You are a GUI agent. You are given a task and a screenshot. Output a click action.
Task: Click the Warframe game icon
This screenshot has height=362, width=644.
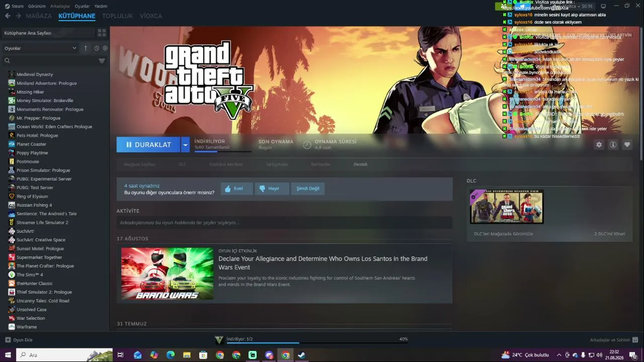(12, 327)
